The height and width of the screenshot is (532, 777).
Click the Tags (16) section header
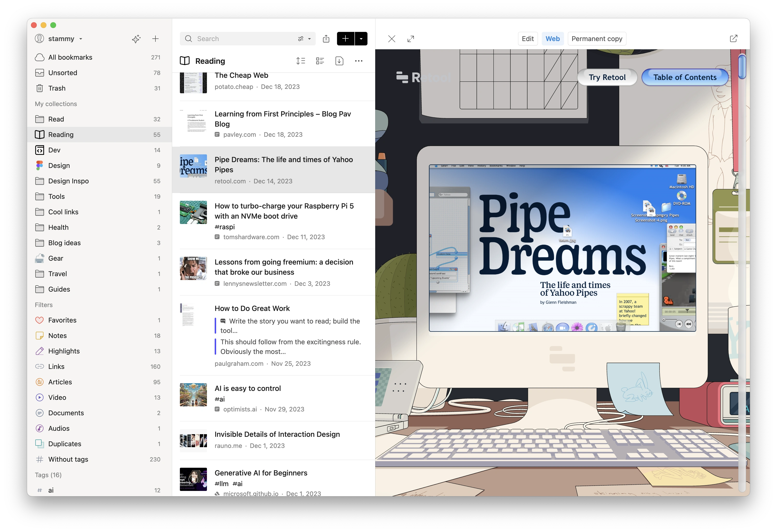[48, 475]
